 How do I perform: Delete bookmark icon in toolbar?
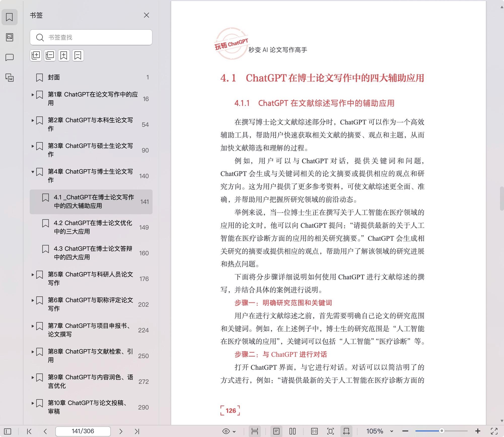pyautogui.click(x=78, y=55)
